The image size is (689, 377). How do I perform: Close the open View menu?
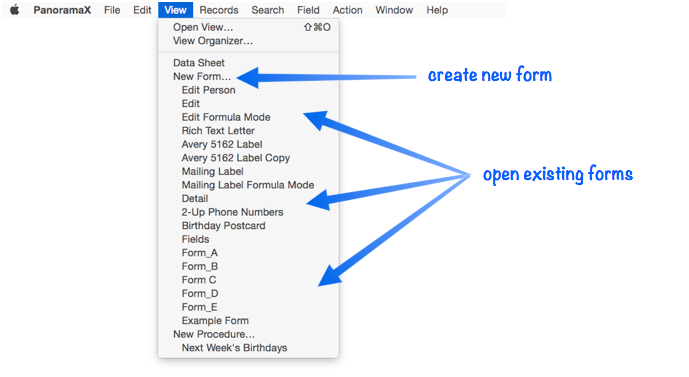(175, 10)
